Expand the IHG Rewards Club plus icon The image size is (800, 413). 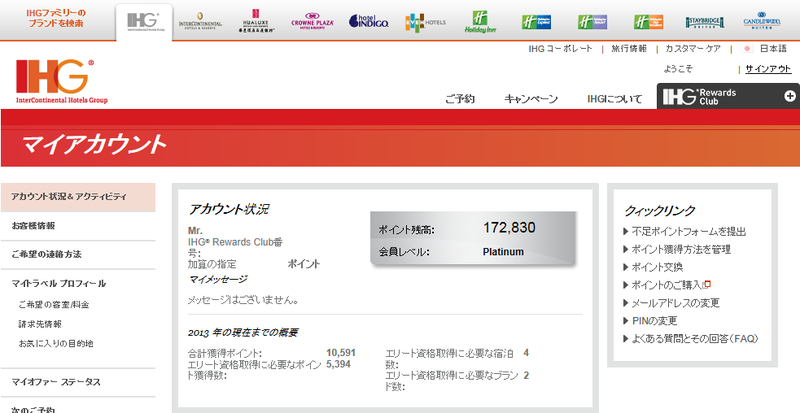[790, 95]
